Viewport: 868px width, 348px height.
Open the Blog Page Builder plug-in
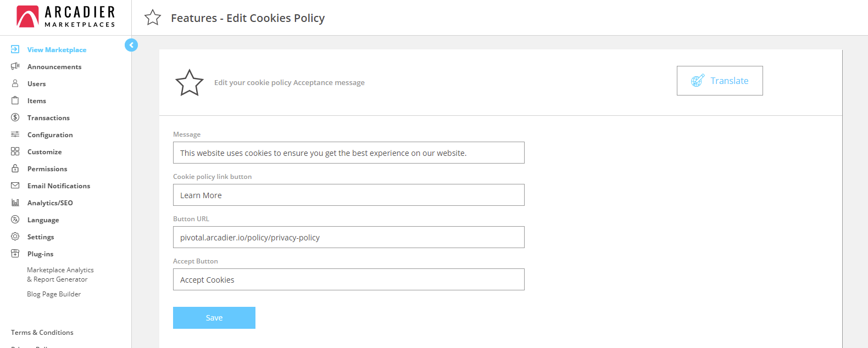[54, 294]
